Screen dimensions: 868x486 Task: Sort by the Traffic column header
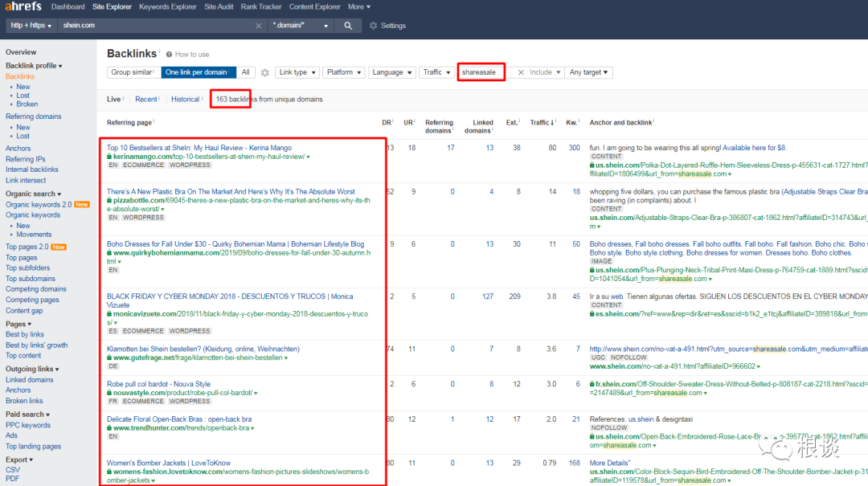[x=540, y=123]
